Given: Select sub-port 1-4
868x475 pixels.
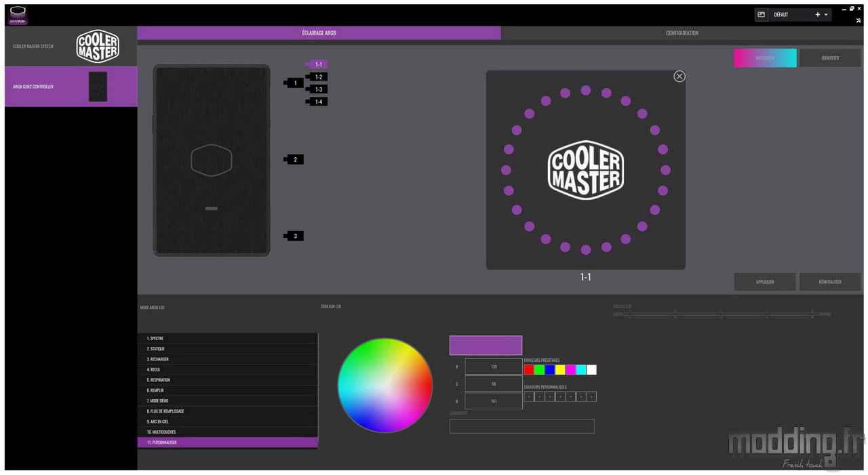Looking at the screenshot, I should pyautogui.click(x=317, y=102).
